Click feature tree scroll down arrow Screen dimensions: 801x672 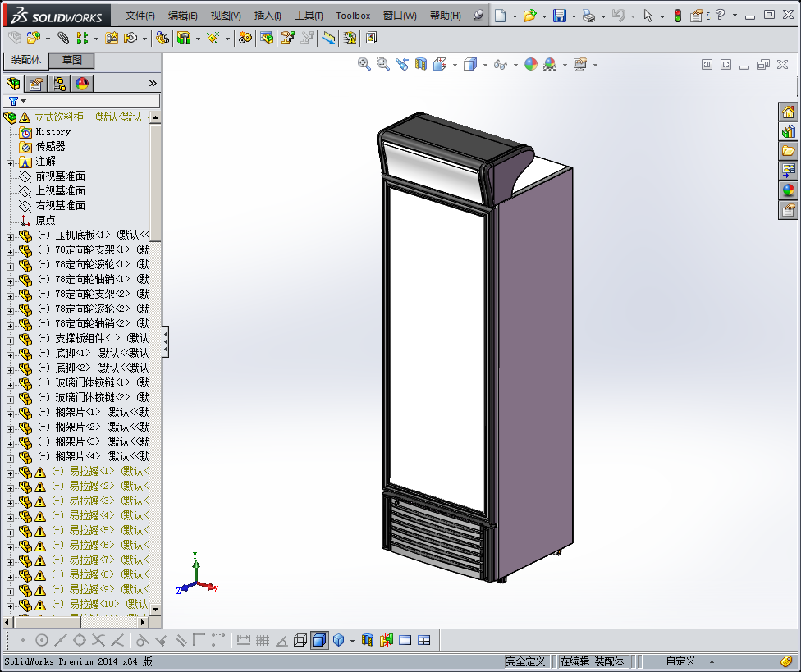tap(155, 609)
